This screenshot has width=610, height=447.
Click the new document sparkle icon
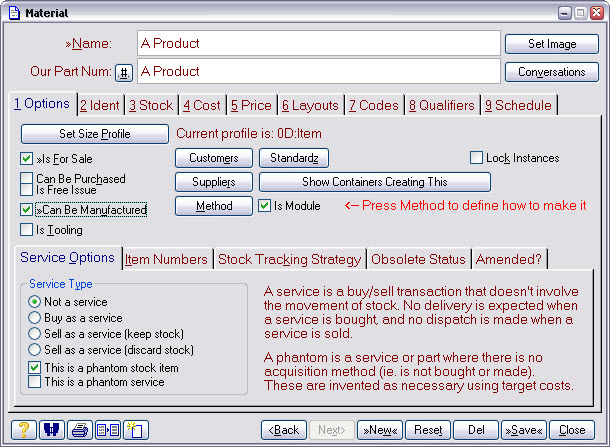(136, 430)
